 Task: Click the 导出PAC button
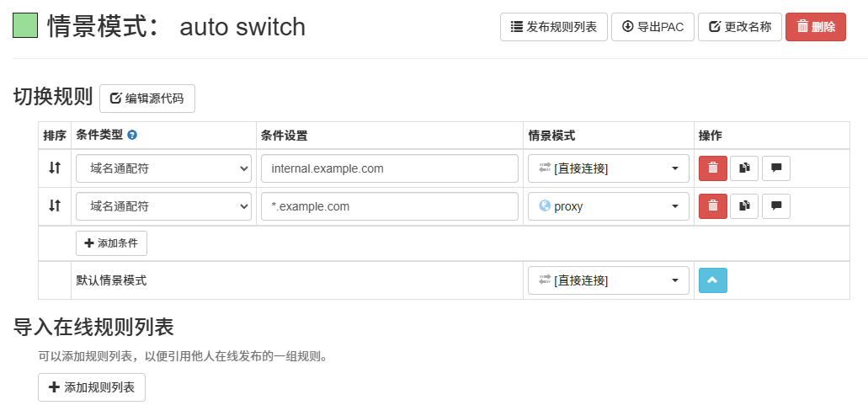(652, 27)
